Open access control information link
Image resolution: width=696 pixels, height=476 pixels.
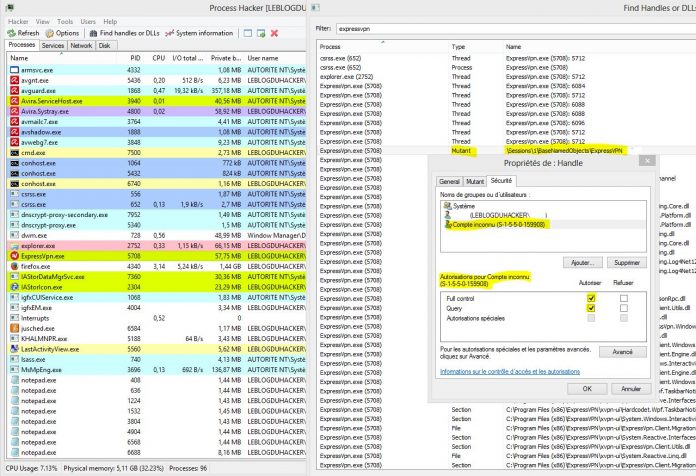click(510, 372)
